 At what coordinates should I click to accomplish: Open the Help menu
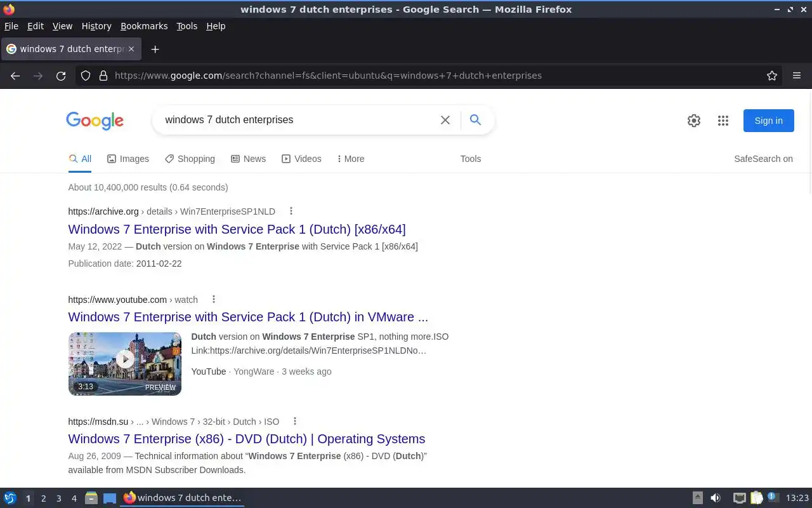click(x=216, y=26)
